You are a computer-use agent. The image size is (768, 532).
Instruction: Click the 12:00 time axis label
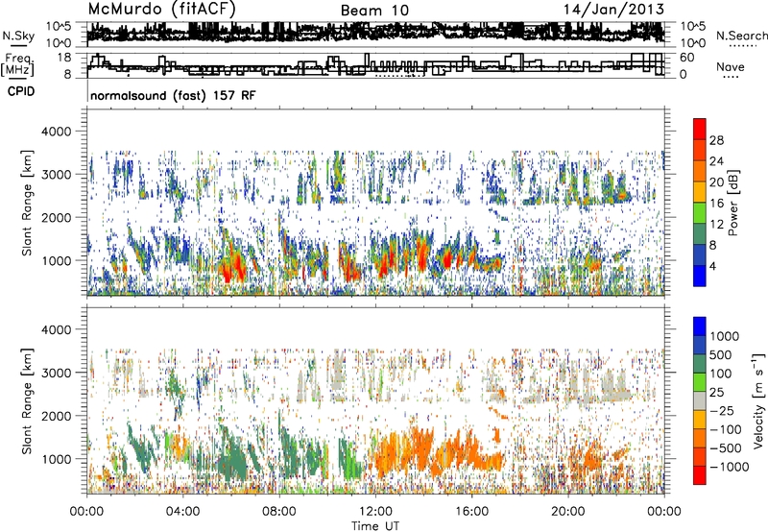375,512
